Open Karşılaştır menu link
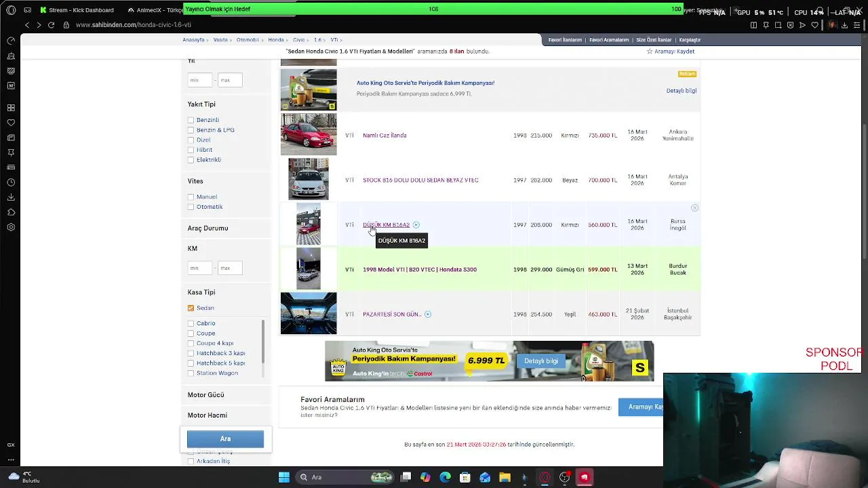Screen dimensions: 868x488 coord(690,40)
